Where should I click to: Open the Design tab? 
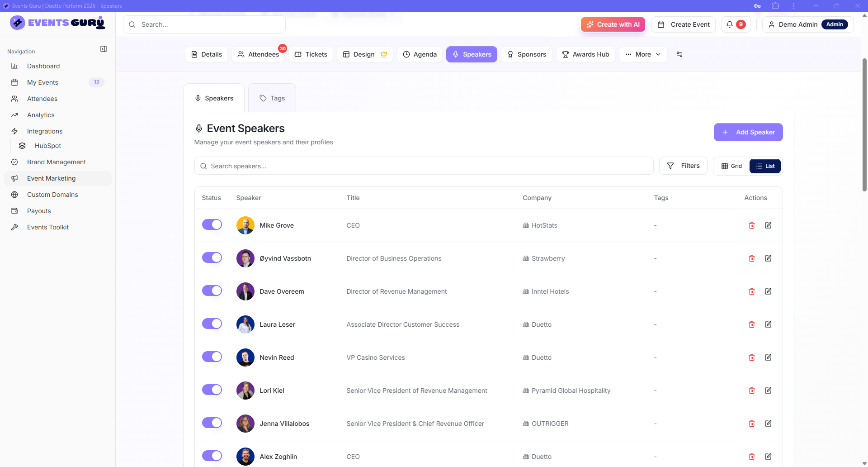click(365, 54)
